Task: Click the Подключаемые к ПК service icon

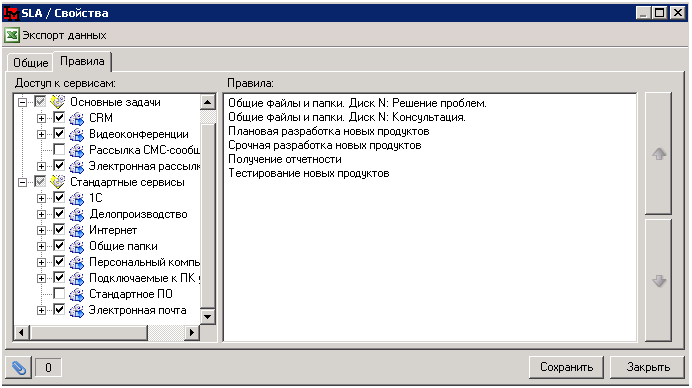Action: coord(76,278)
